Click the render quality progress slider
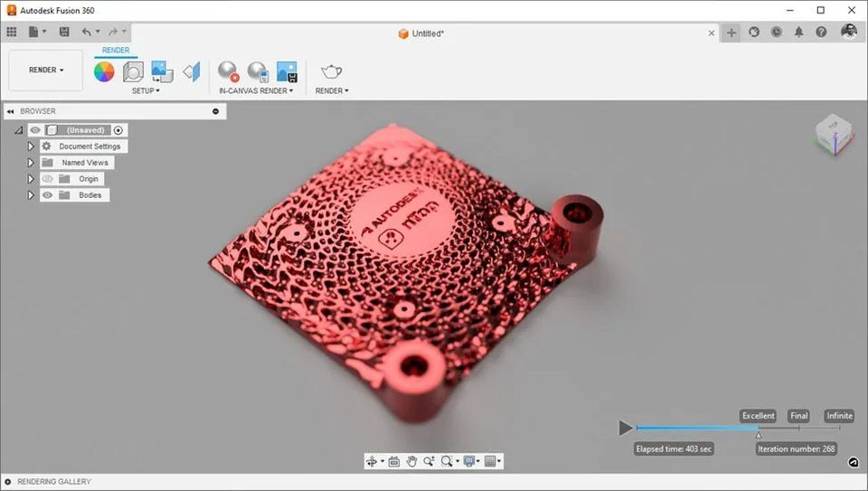 (738, 428)
